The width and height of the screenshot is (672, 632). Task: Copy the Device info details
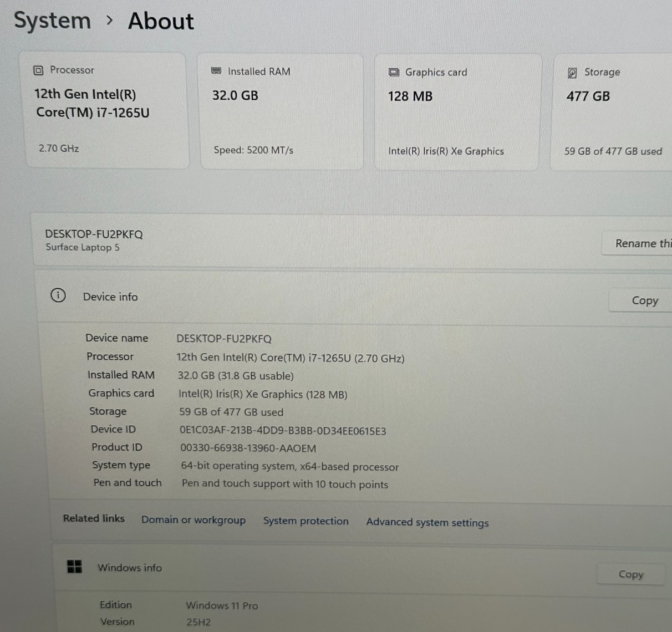tap(640, 300)
